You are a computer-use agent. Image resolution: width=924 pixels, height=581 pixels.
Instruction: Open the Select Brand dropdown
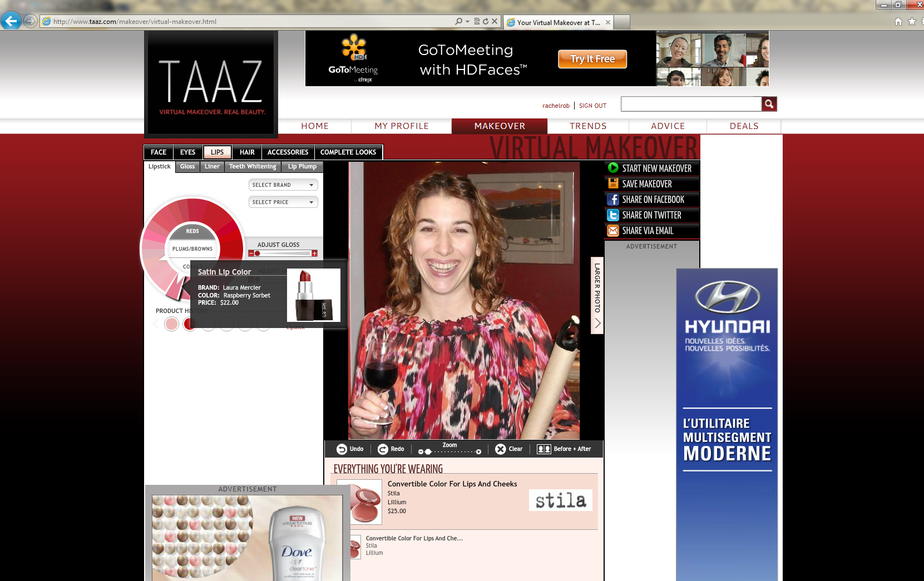point(283,185)
